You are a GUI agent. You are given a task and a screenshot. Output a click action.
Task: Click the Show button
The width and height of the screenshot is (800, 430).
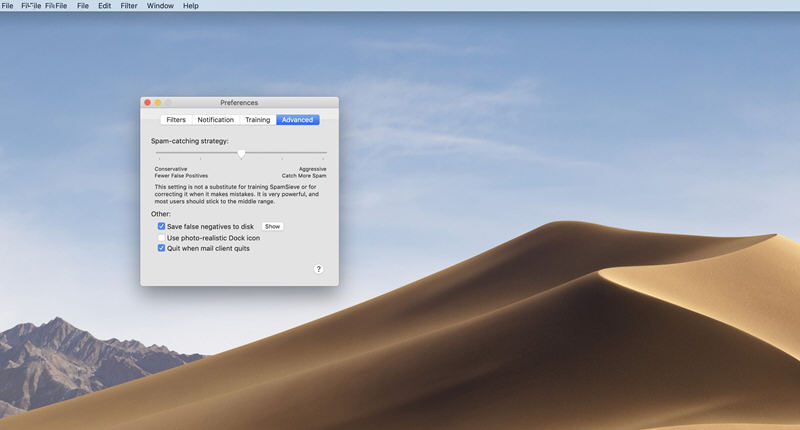pyautogui.click(x=272, y=226)
